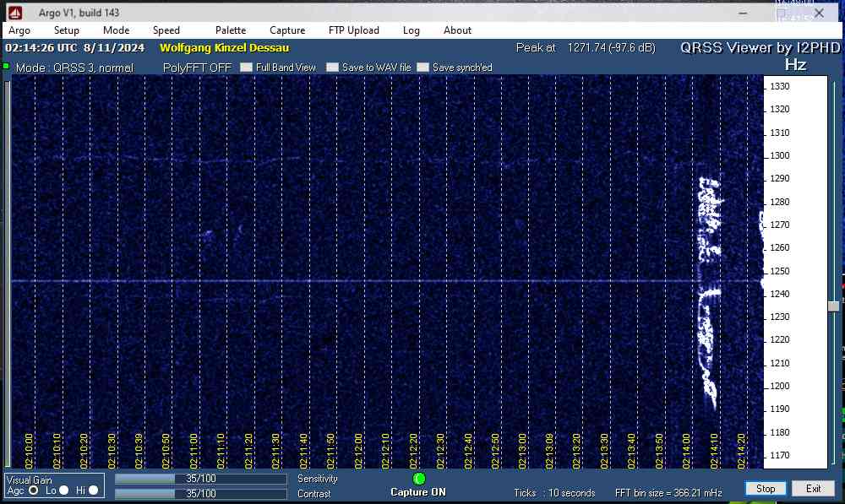Open the Log menu

point(412,30)
